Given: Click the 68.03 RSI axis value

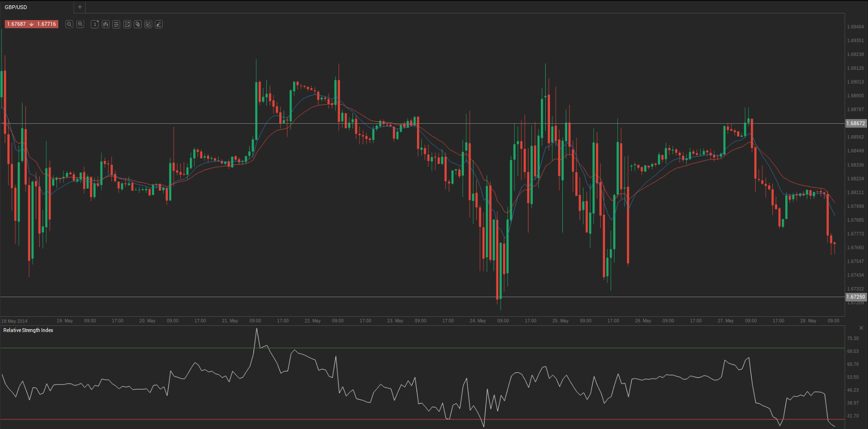Looking at the screenshot, I should pos(853,351).
